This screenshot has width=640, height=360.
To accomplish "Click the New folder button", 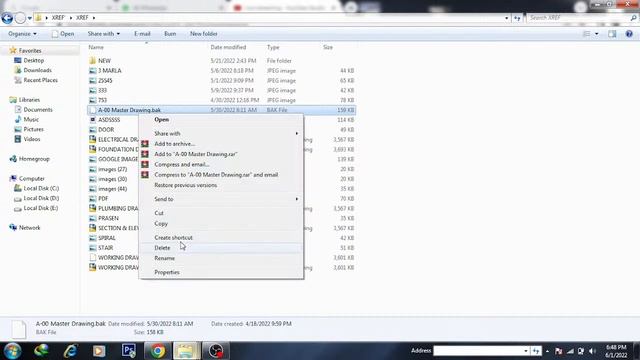I will (203, 34).
